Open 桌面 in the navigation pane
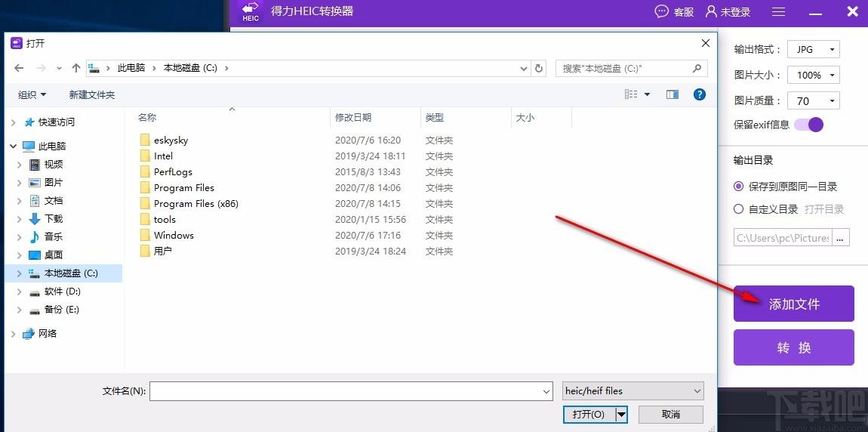Image resolution: width=868 pixels, height=432 pixels. click(x=54, y=255)
